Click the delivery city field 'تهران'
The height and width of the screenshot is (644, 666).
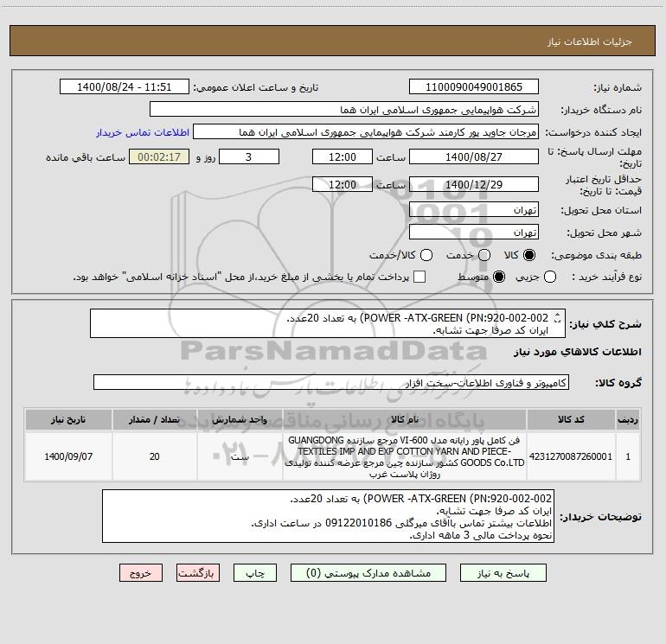click(474, 232)
